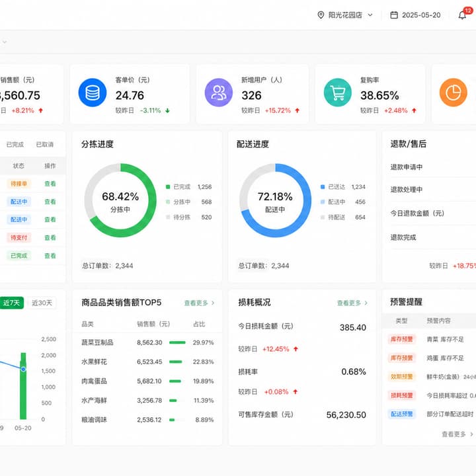Screen dimensions: 476x476
Task: Click the calendar icon beside 2025-05-20
Action: click(394, 15)
